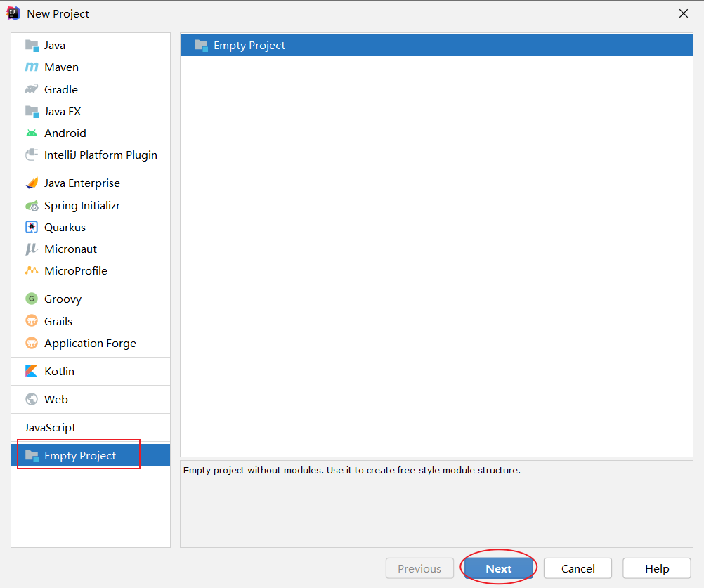704x588 pixels.
Task: Click the Web globe icon
Action: click(32, 399)
